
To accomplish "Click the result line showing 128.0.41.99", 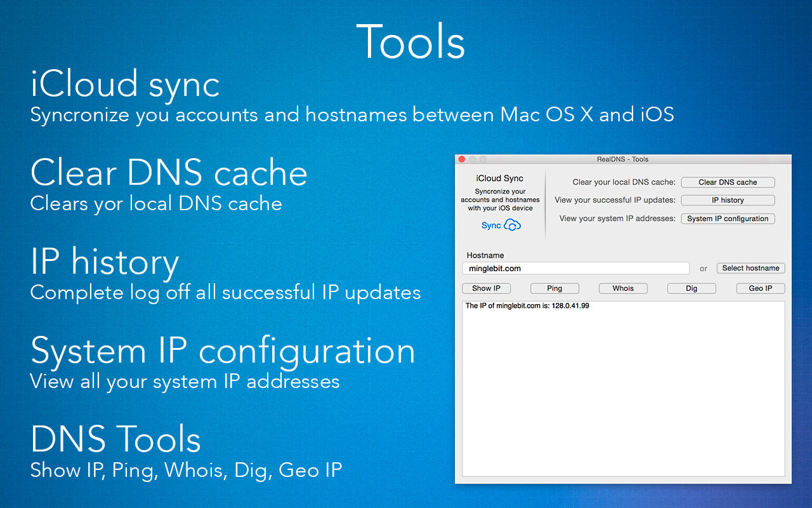I will pyautogui.click(x=527, y=306).
